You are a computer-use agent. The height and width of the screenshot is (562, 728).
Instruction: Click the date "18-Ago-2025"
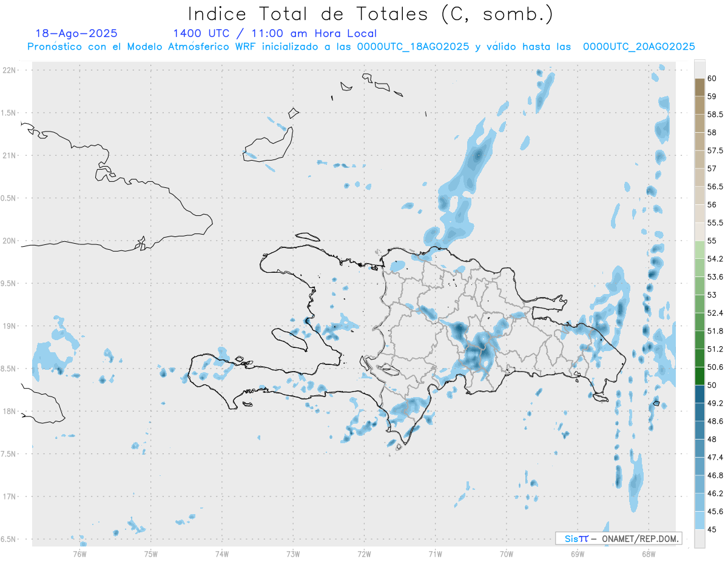(x=76, y=33)
